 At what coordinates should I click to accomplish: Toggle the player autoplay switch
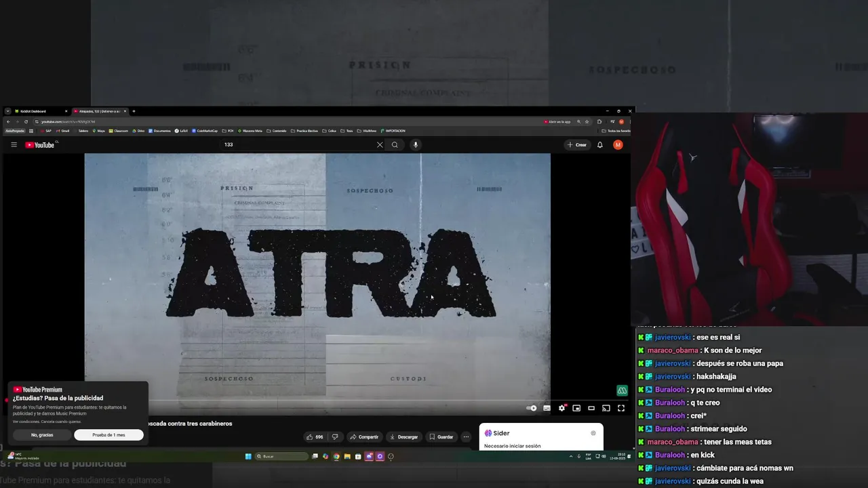(532, 408)
